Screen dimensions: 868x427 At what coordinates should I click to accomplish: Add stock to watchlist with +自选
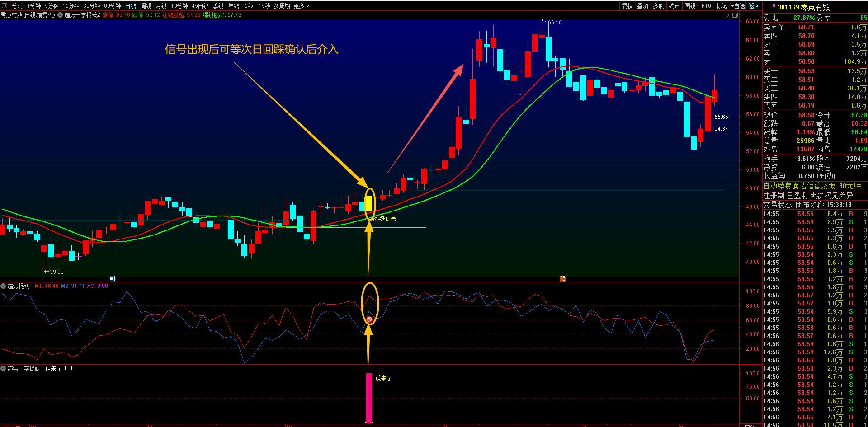[738, 6]
